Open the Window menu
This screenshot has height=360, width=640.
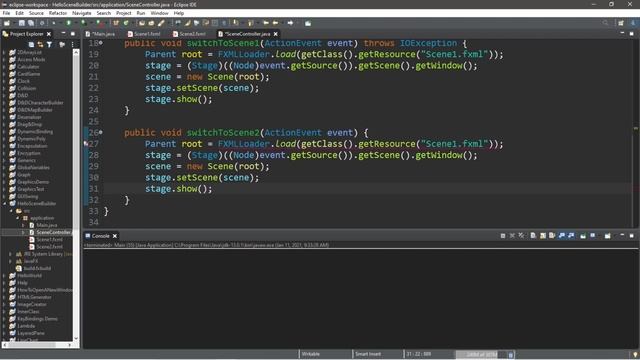[x=159, y=13]
